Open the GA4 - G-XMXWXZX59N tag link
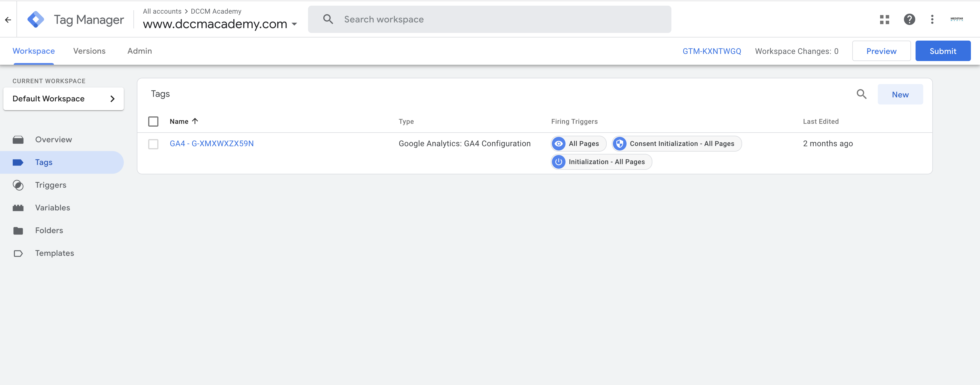This screenshot has height=385, width=980. point(212,144)
